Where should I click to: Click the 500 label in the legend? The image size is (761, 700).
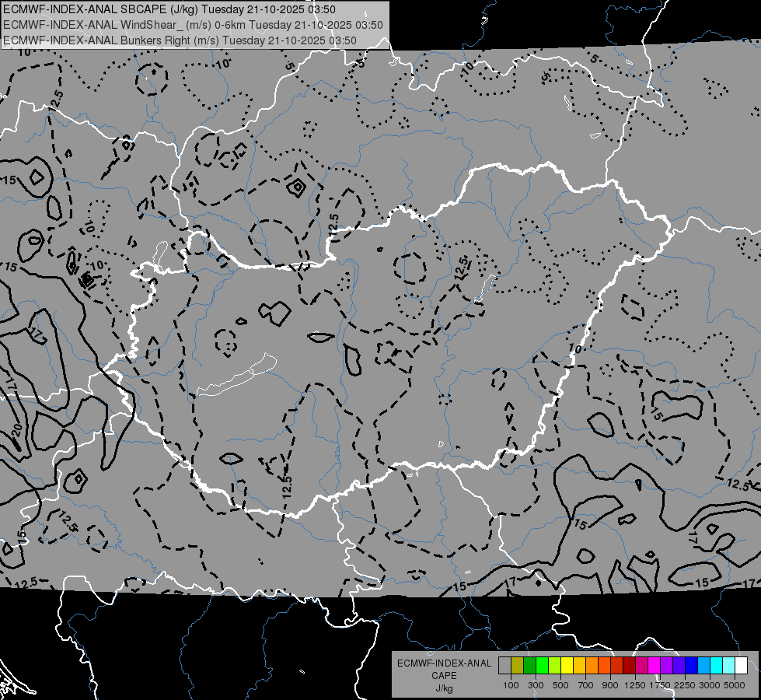point(560,685)
